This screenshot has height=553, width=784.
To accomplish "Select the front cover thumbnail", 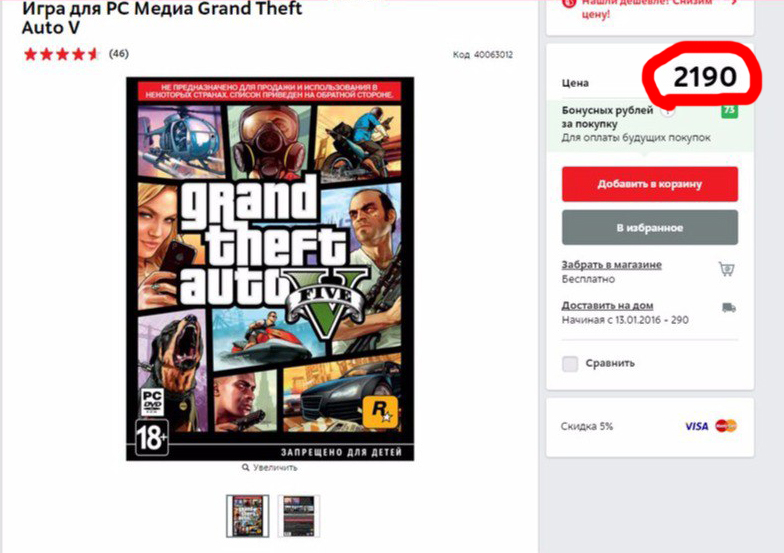I will [248, 516].
